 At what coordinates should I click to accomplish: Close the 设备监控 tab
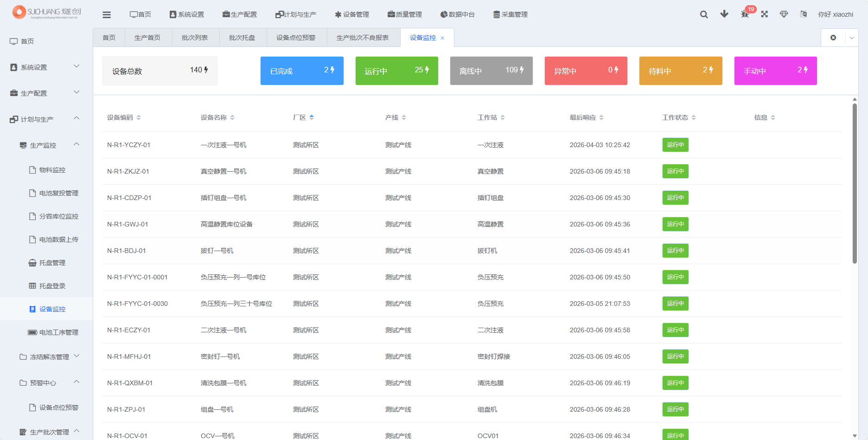point(442,38)
